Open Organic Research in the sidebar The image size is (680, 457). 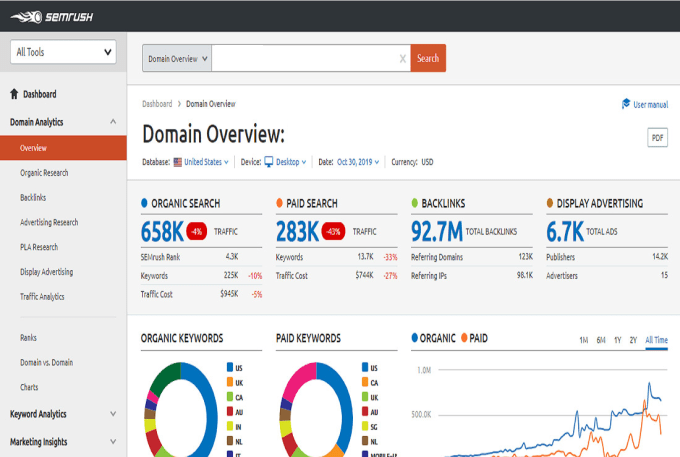click(x=46, y=172)
